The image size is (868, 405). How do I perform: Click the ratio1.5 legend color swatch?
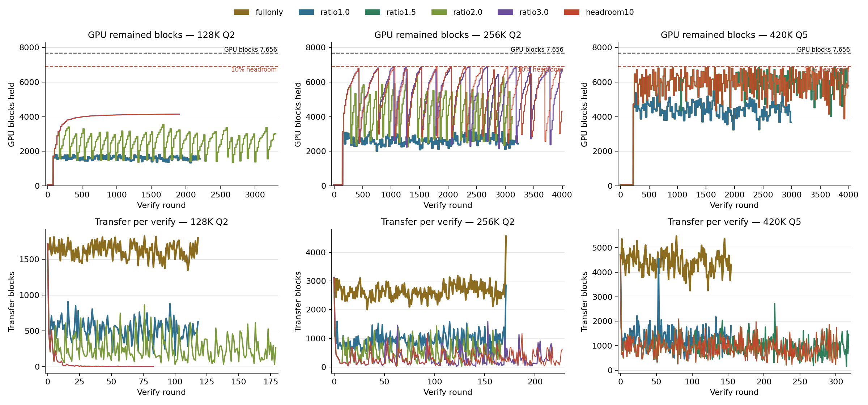click(x=373, y=12)
